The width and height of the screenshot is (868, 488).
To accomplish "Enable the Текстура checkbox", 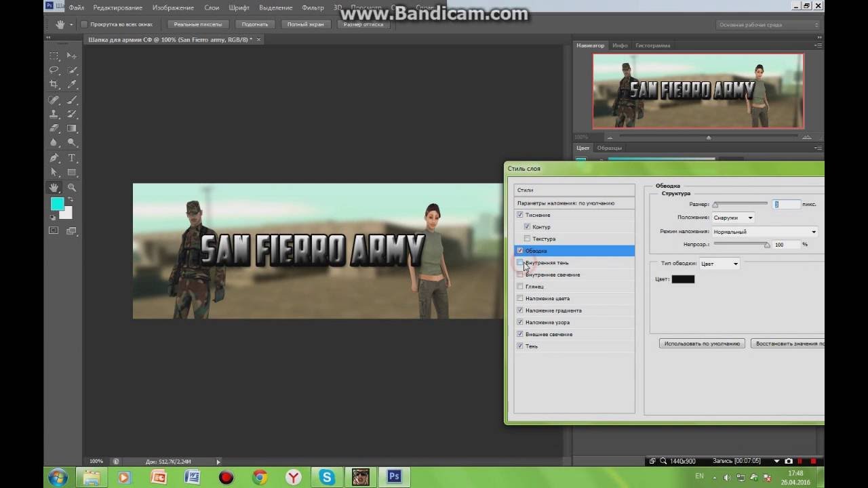I will [x=527, y=239].
